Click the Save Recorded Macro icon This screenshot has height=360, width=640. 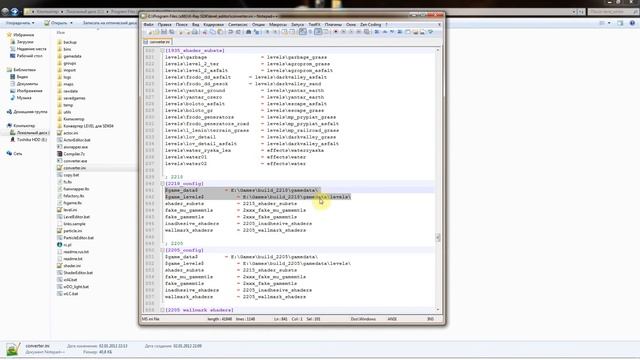click(x=366, y=32)
